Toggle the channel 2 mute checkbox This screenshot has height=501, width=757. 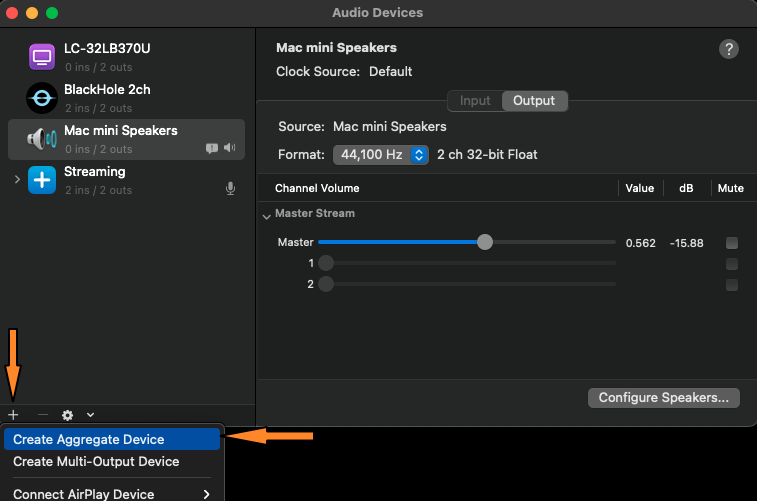[732, 285]
